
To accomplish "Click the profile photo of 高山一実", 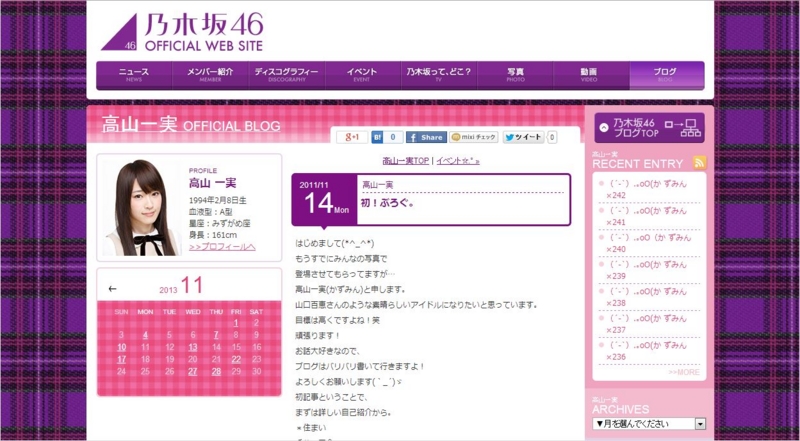I will click(x=142, y=207).
